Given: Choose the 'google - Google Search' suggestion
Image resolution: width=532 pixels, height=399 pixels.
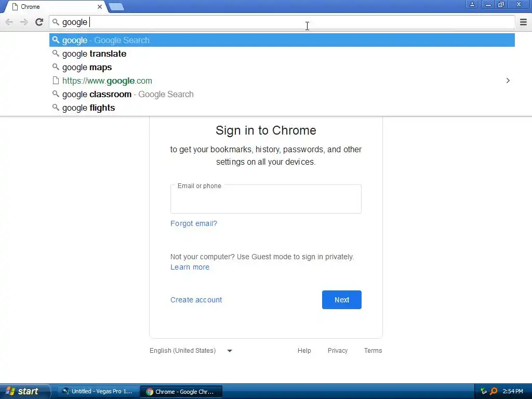Looking at the screenshot, I should tap(282, 40).
